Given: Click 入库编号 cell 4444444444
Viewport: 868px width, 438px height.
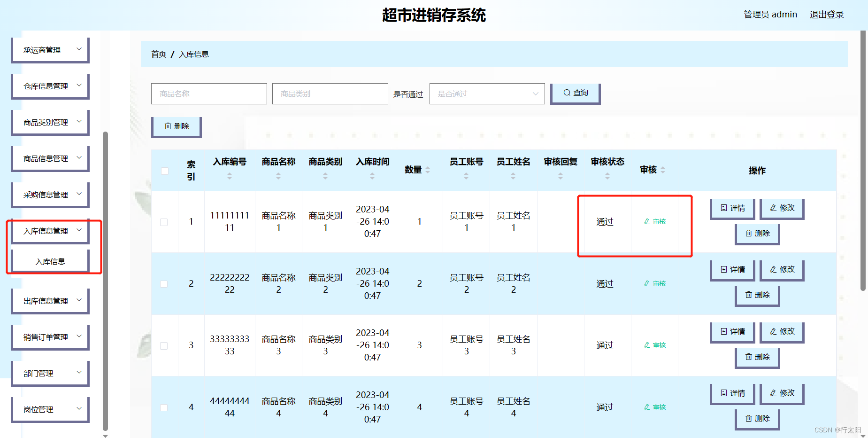Looking at the screenshot, I should (x=230, y=407).
